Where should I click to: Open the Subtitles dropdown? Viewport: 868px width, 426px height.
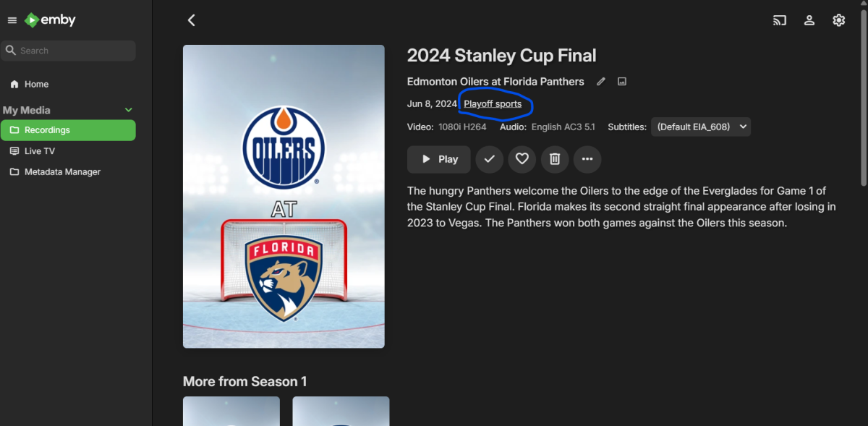pyautogui.click(x=701, y=127)
